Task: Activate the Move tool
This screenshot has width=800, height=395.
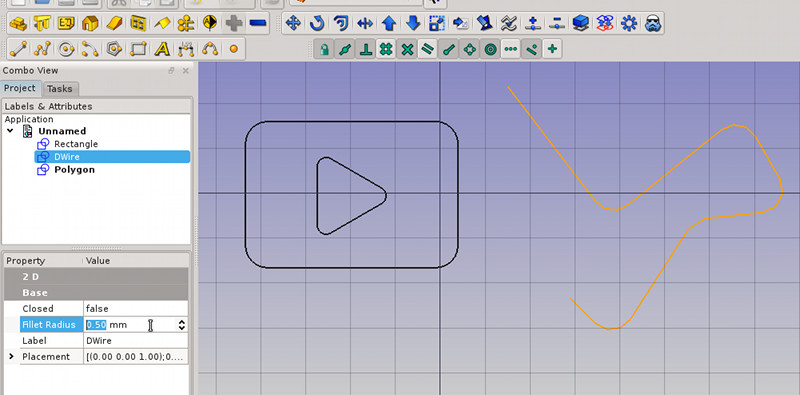Action: click(x=293, y=23)
